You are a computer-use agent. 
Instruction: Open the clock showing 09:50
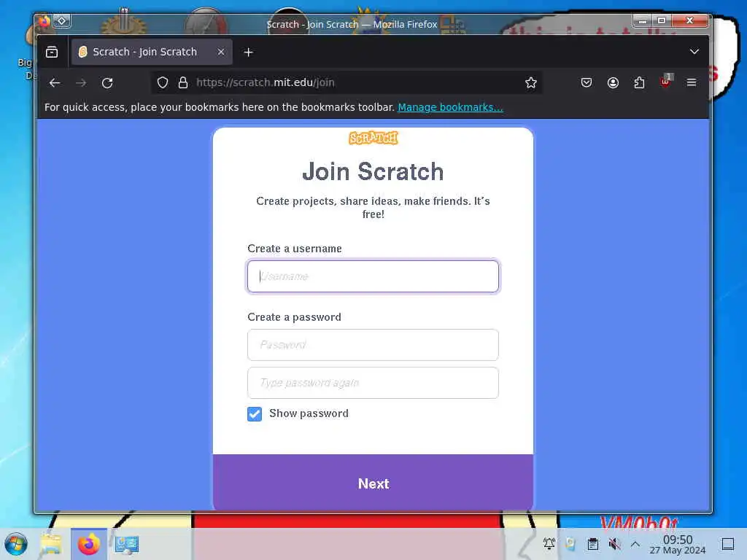[678, 544]
